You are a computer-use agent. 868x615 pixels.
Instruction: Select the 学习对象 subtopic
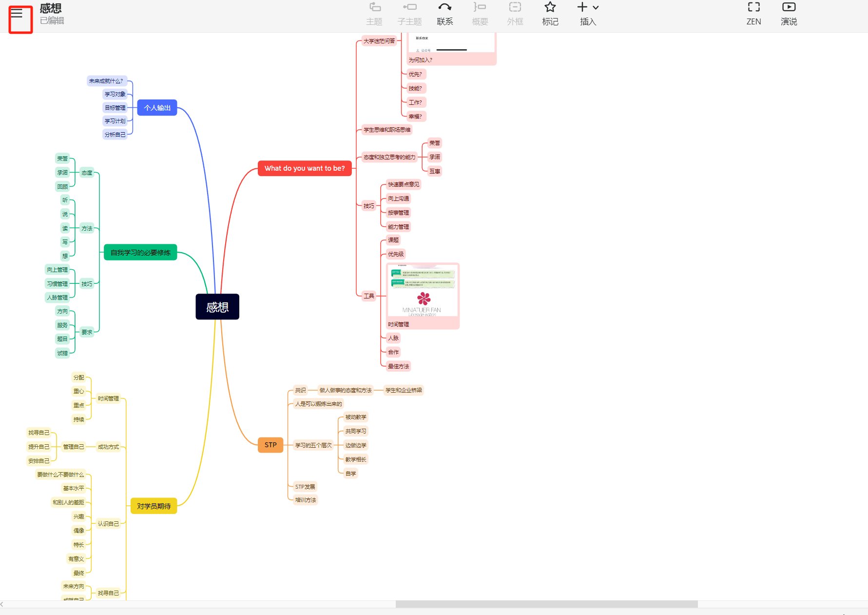[x=115, y=94]
